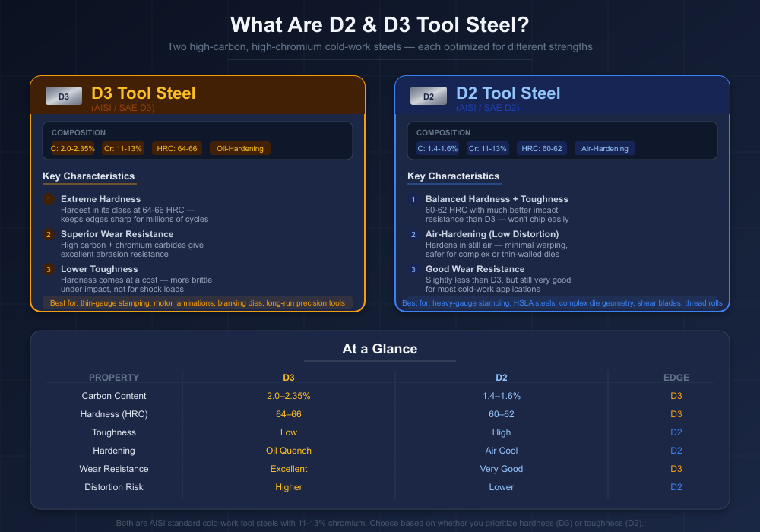760x532 pixels.
Task: Click the Oil-Hardening chip on the D3 card
Action: [x=239, y=148]
